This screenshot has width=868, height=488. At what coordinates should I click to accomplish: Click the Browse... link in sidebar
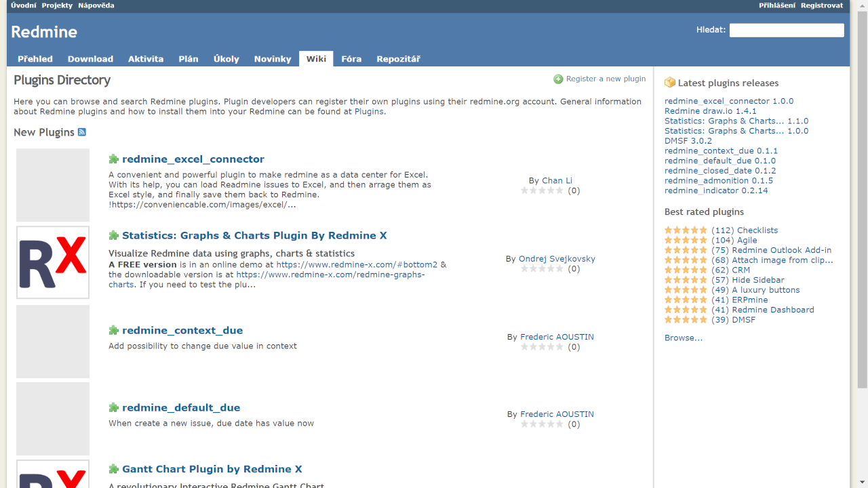coord(683,338)
